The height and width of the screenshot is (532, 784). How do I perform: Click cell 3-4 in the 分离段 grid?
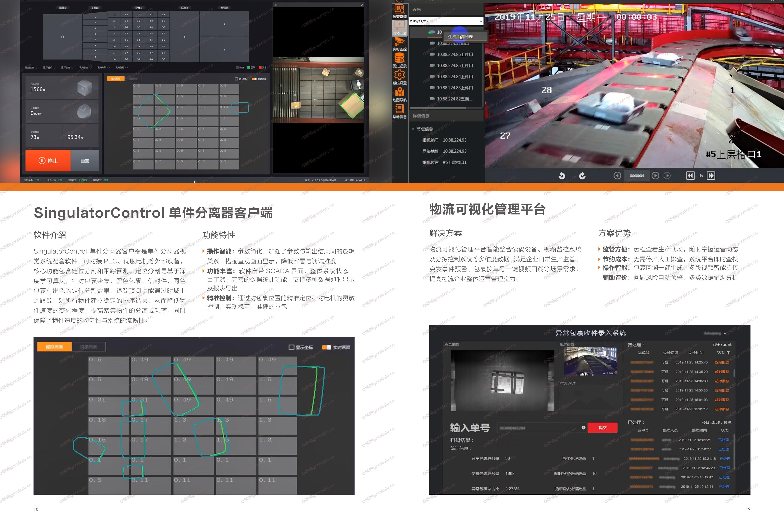[139, 34]
